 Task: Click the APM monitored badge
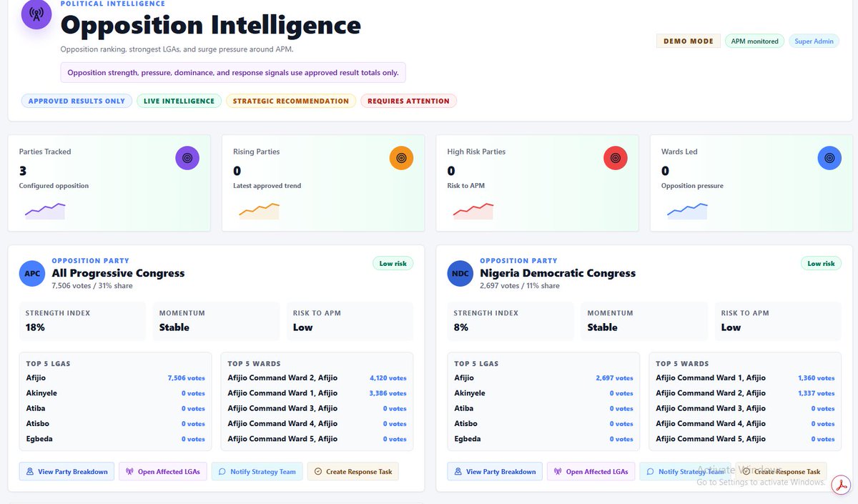(754, 41)
